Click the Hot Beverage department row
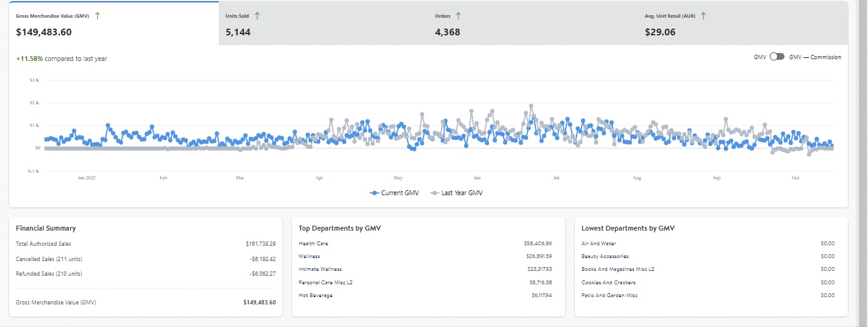Viewport: 868px width, 327px height. [425, 295]
